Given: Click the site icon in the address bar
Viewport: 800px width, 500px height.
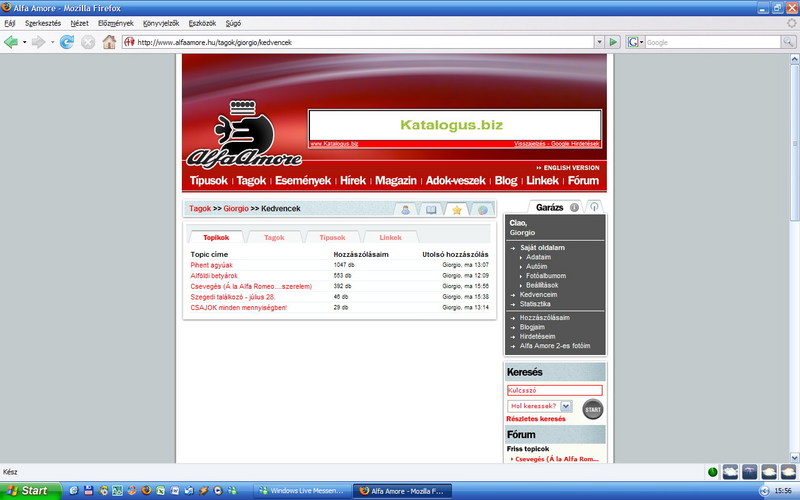Looking at the screenshot, I should point(130,42).
